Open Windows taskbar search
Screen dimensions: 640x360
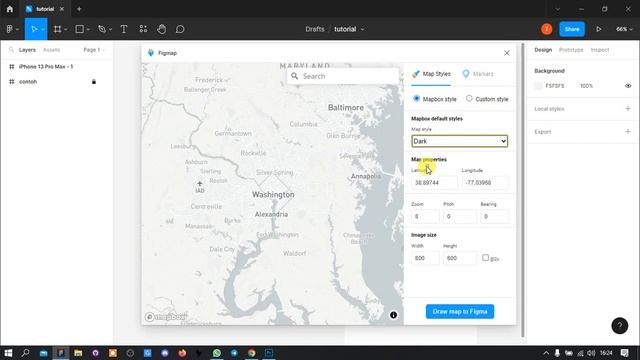[25, 353]
